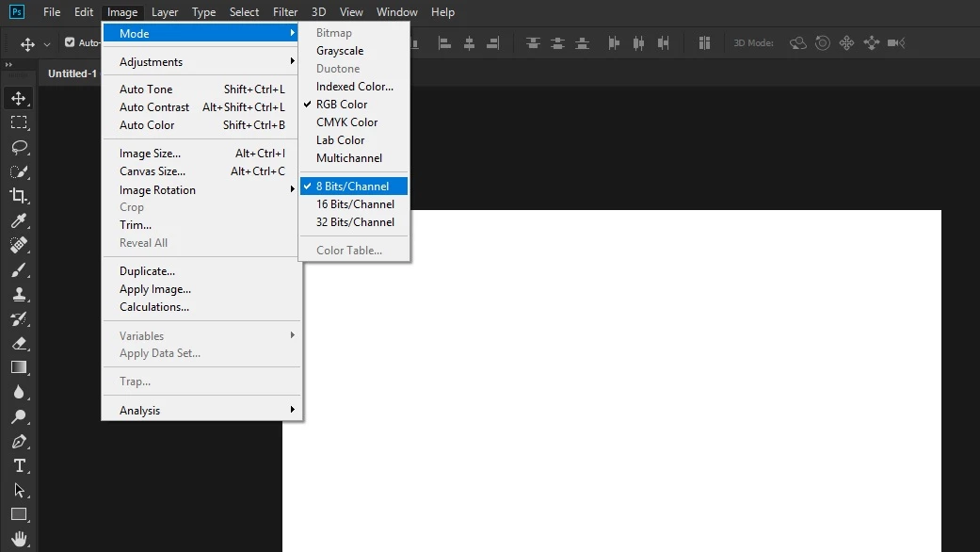Click the Distribute top edges icon

533,43
